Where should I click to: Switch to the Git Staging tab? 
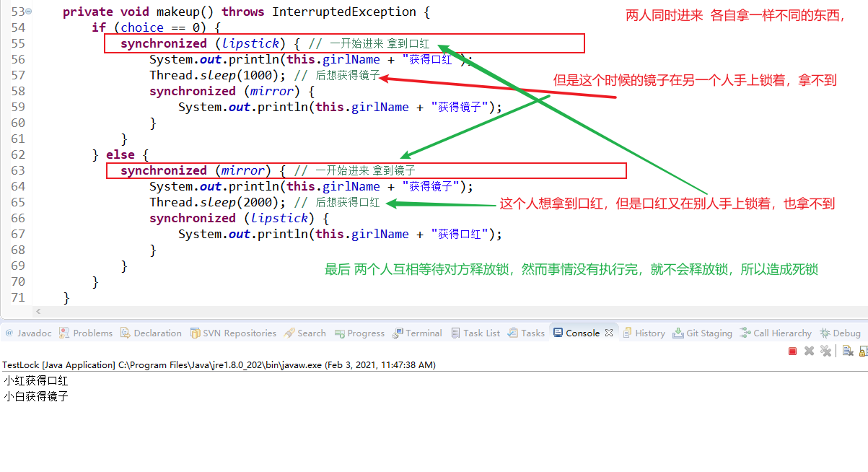coord(702,333)
